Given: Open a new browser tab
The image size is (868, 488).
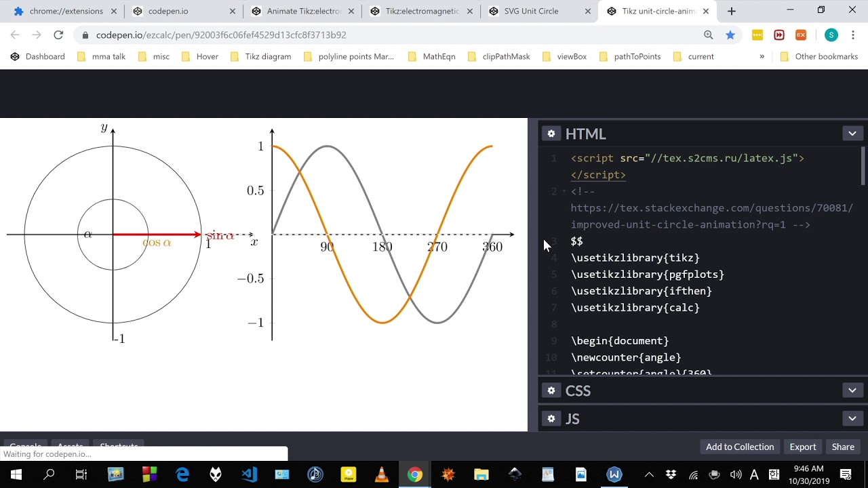Looking at the screenshot, I should 731,11.
